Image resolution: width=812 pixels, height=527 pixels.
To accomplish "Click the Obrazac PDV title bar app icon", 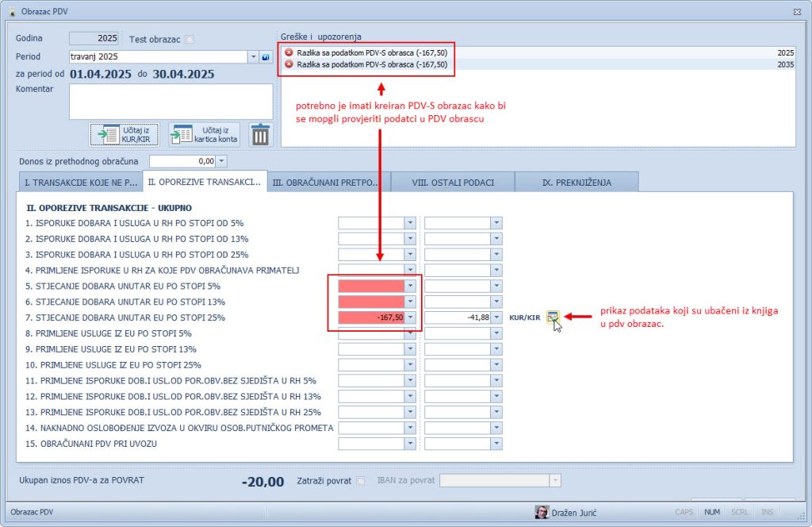I will (11, 12).
